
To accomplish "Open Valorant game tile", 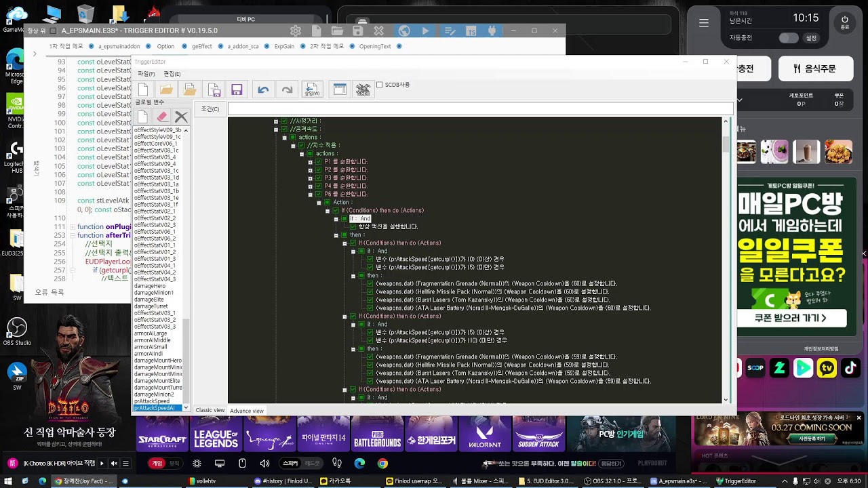I will tap(485, 434).
